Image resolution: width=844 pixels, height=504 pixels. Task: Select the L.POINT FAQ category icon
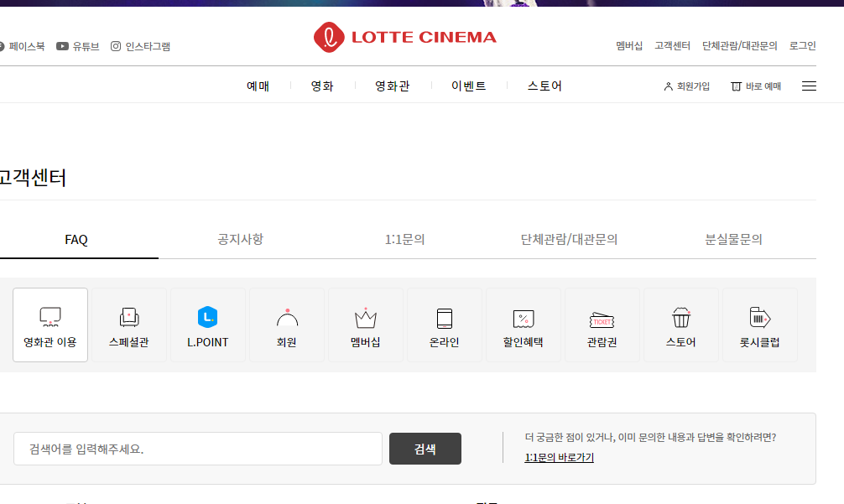click(x=208, y=325)
